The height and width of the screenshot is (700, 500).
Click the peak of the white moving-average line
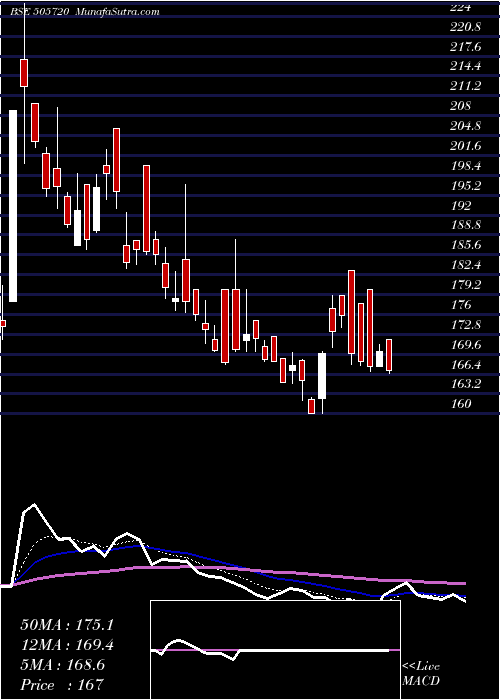tap(34, 505)
